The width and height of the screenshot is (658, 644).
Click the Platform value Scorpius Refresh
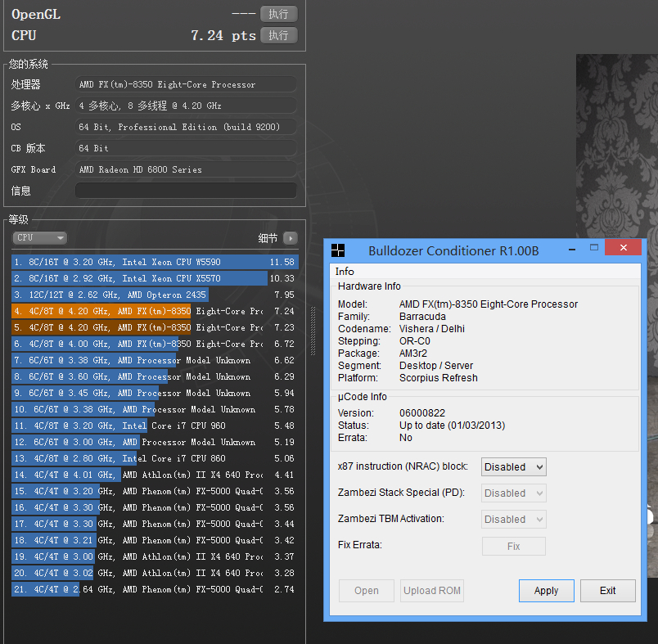click(439, 378)
